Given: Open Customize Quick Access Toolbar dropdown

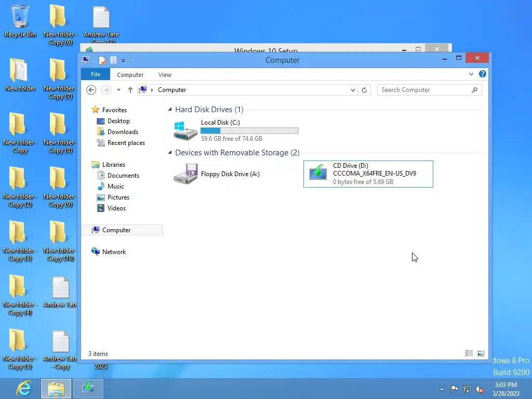Looking at the screenshot, I should click(124, 60).
